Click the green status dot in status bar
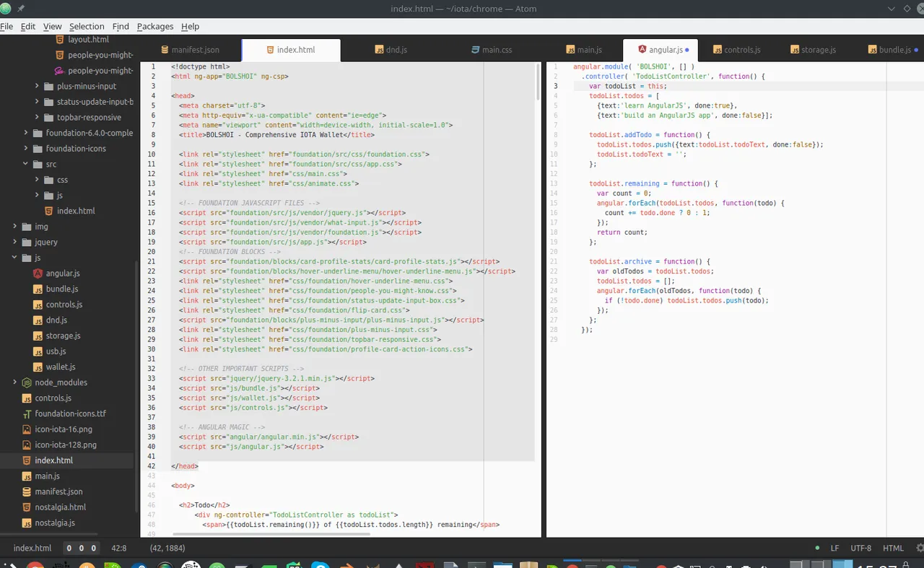 click(x=817, y=549)
